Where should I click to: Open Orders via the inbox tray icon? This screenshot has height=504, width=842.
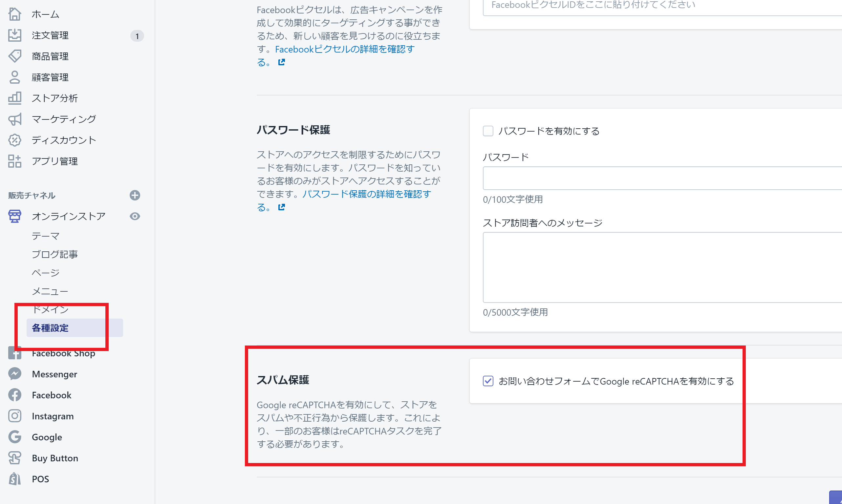coord(15,35)
